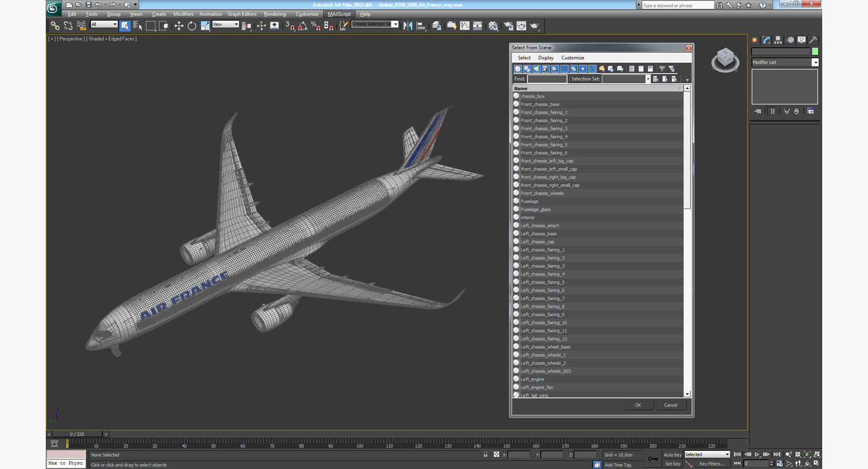Click the Align tool icon
Viewport: 868px width, 469px height.
[x=421, y=25]
